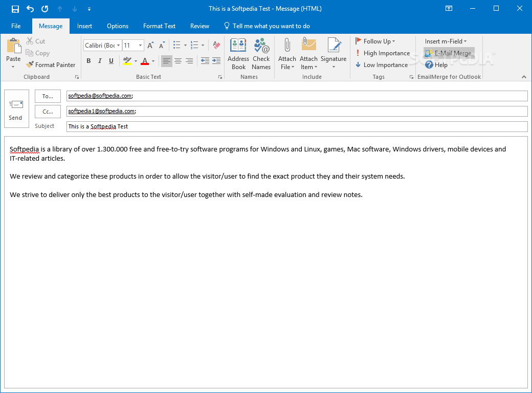The image size is (532, 393).
Task: Click the Cc... recipients button
Action: click(48, 112)
